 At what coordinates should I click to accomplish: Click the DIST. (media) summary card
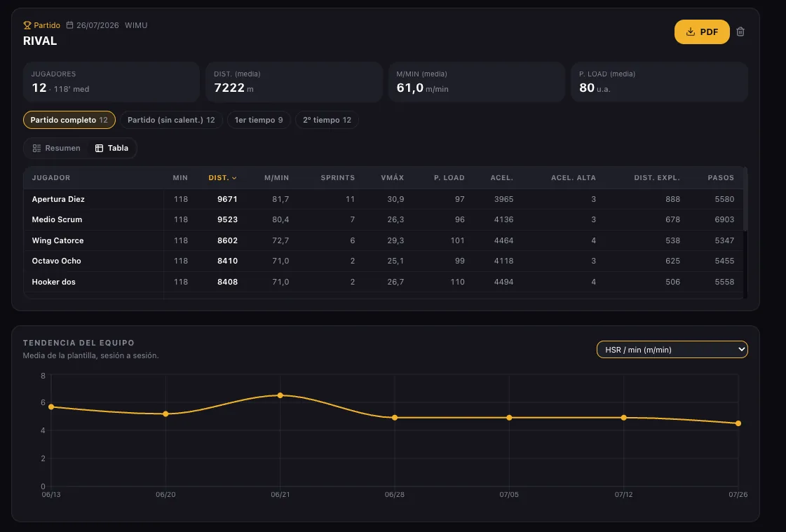(x=294, y=82)
